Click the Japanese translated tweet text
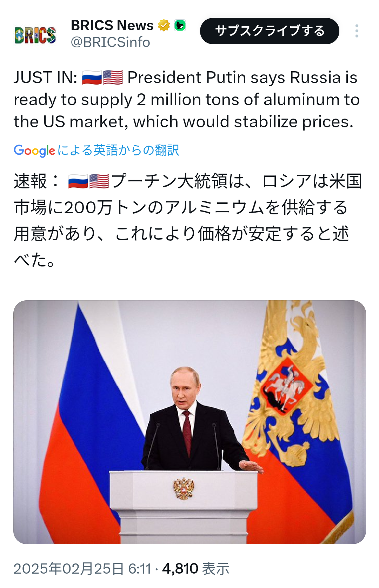The width and height of the screenshot is (379, 588). pyautogui.click(x=186, y=220)
